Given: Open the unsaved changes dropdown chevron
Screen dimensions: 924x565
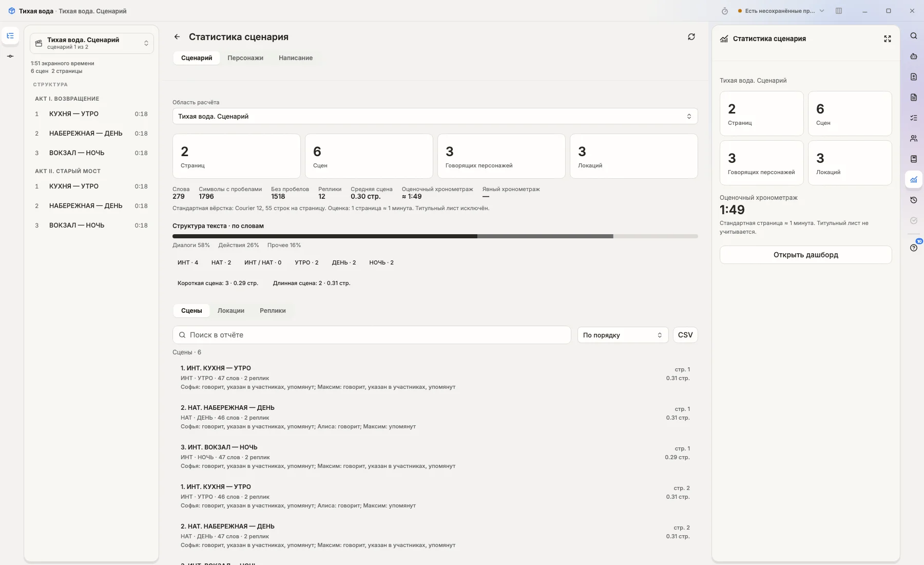Looking at the screenshot, I should [822, 11].
